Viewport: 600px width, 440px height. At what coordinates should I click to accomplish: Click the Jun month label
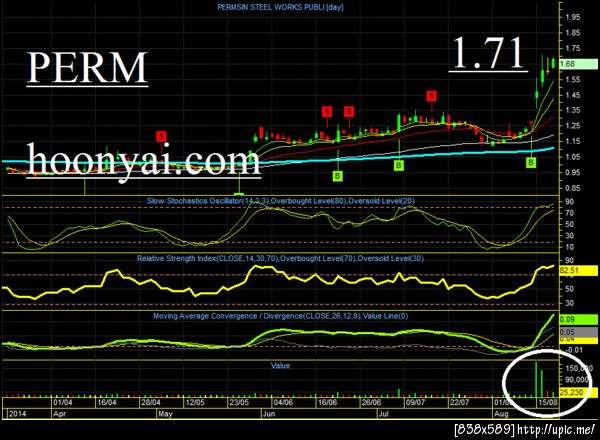click(269, 414)
